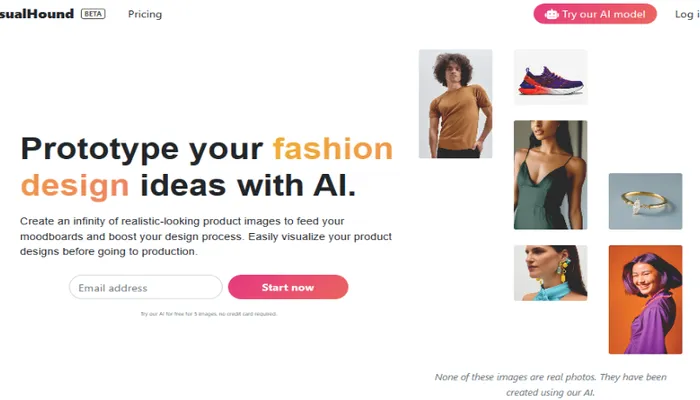Open the woman in green dress image

(x=550, y=175)
